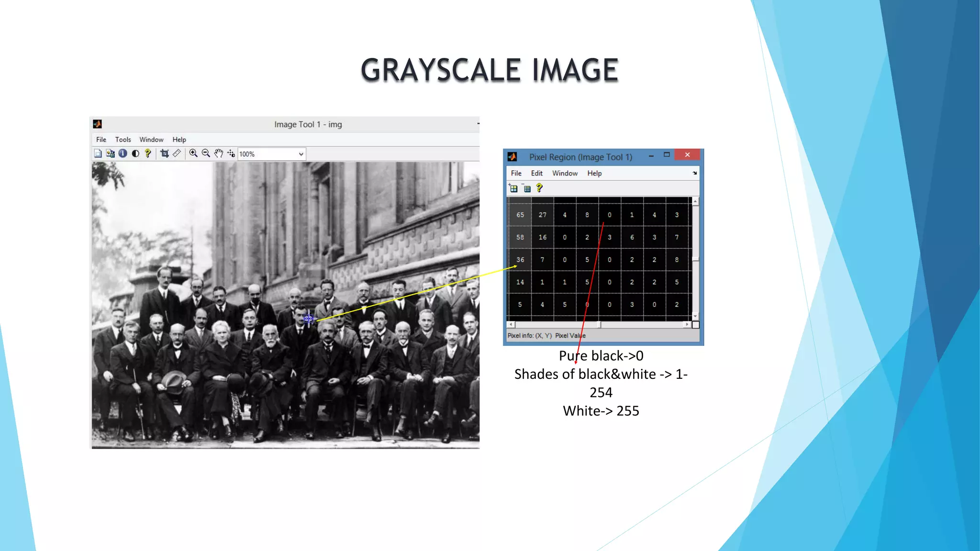Click the blue Image Information icon
Image resolution: width=980 pixels, height=551 pixels.
click(123, 154)
